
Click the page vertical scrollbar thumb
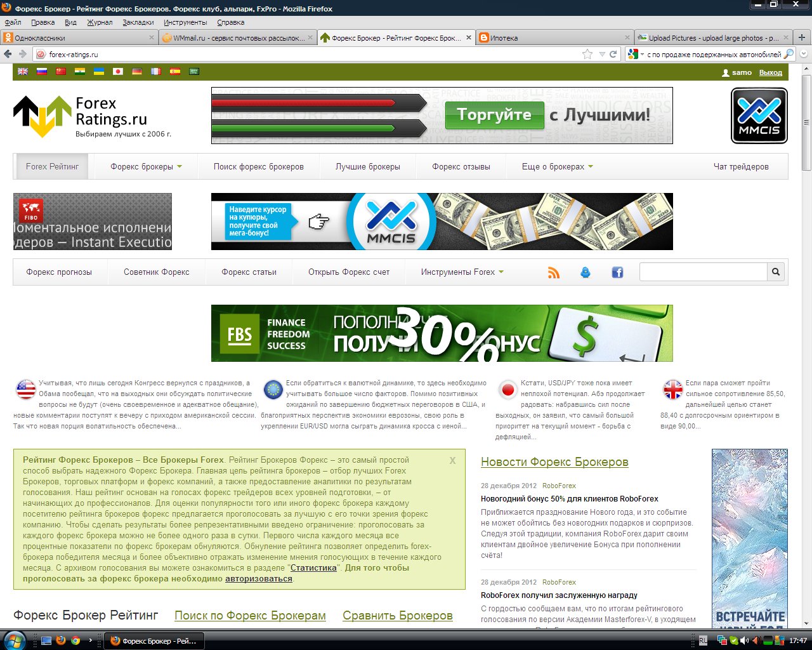tap(806, 122)
